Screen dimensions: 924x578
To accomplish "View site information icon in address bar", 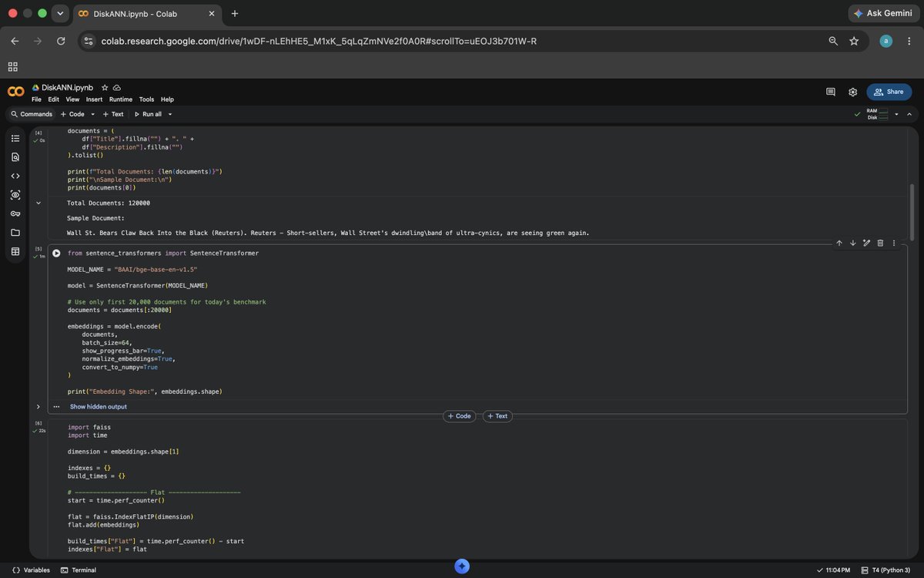I will (x=88, y=41).
